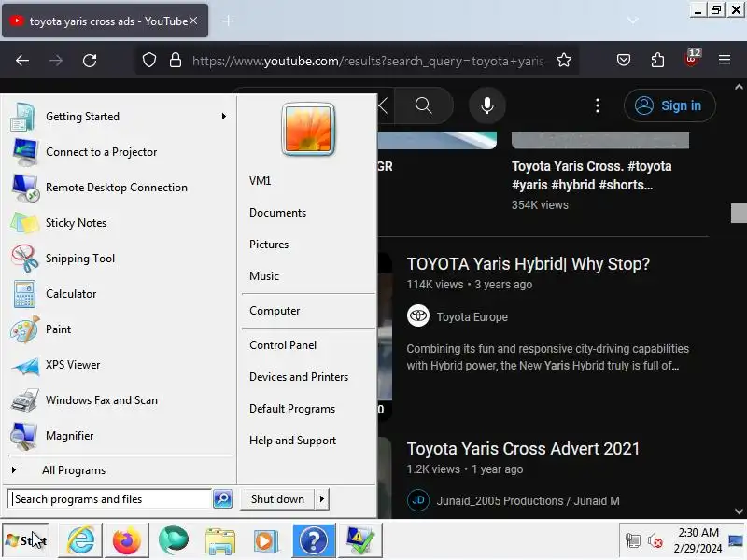Open Default Programs

(x=292, y=409)
